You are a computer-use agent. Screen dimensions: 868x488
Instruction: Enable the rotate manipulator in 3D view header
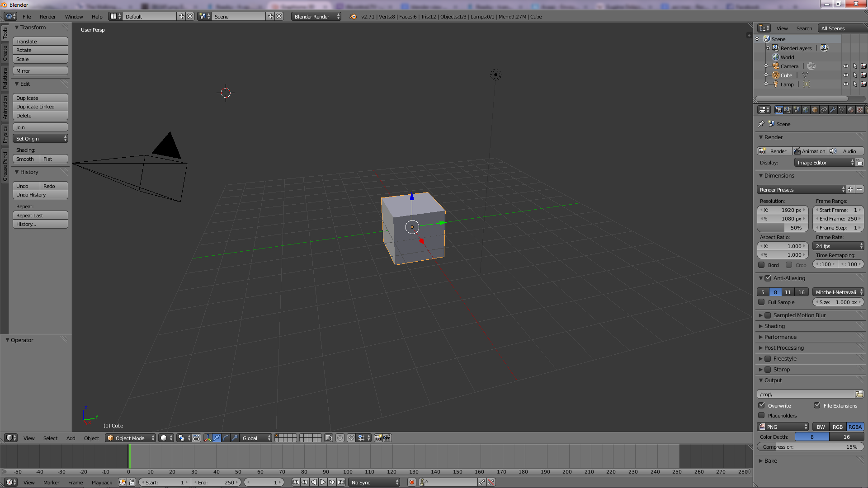pyautogui.click(x=225, y=438)
